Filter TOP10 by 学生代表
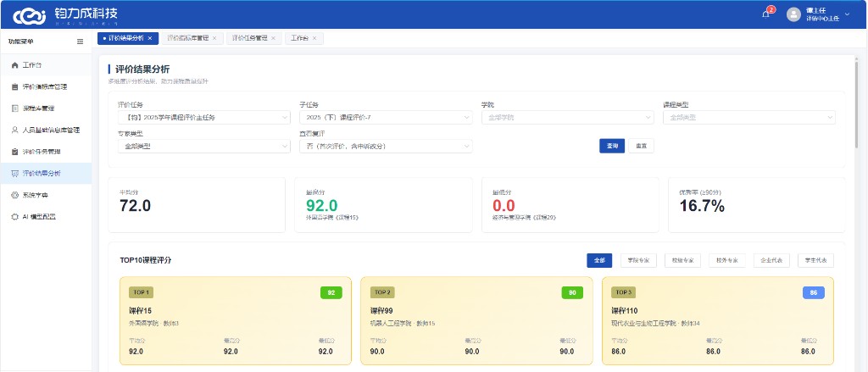The image size is (868, 372). coord(815,260)
